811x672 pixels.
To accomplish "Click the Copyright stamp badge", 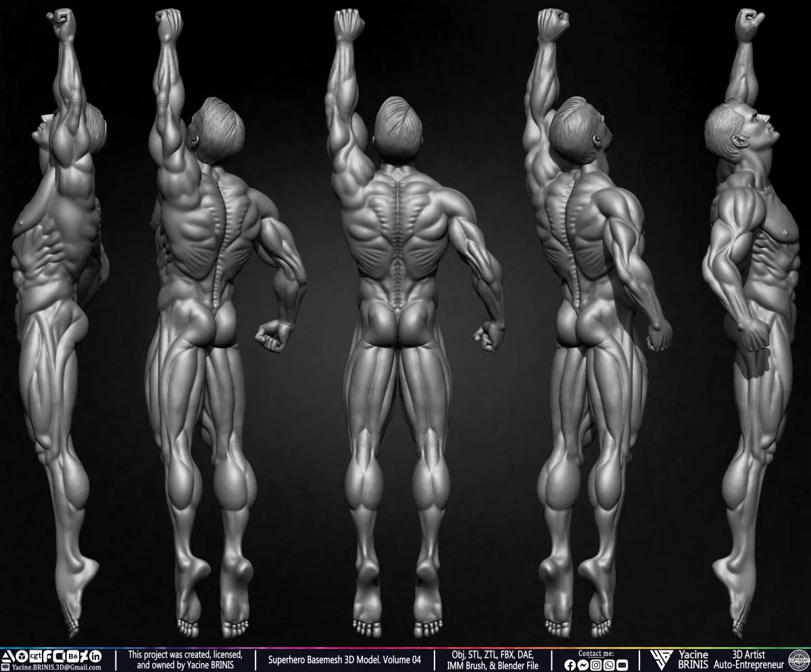I will coord(799,660).
